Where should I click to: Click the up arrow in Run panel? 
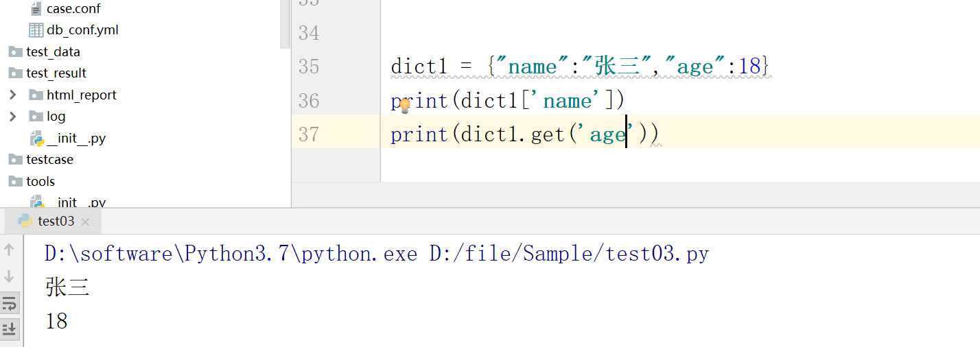10,250
